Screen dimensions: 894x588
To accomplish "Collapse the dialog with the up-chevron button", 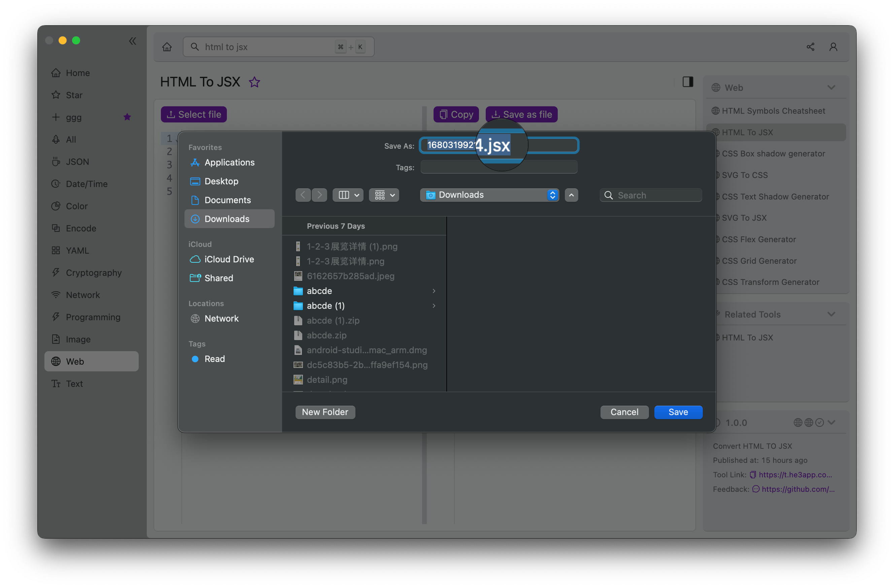I will click(571, 195).
